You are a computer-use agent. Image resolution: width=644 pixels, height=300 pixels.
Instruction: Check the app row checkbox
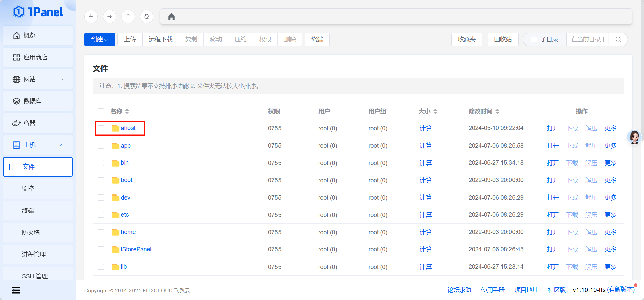[x=101, y=146]
